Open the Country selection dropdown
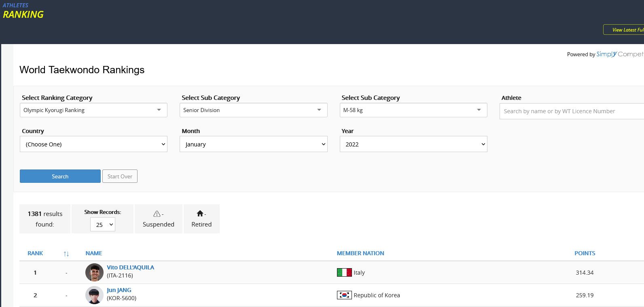Viewport: 644px width, 307px height. (x=93, y=144)
